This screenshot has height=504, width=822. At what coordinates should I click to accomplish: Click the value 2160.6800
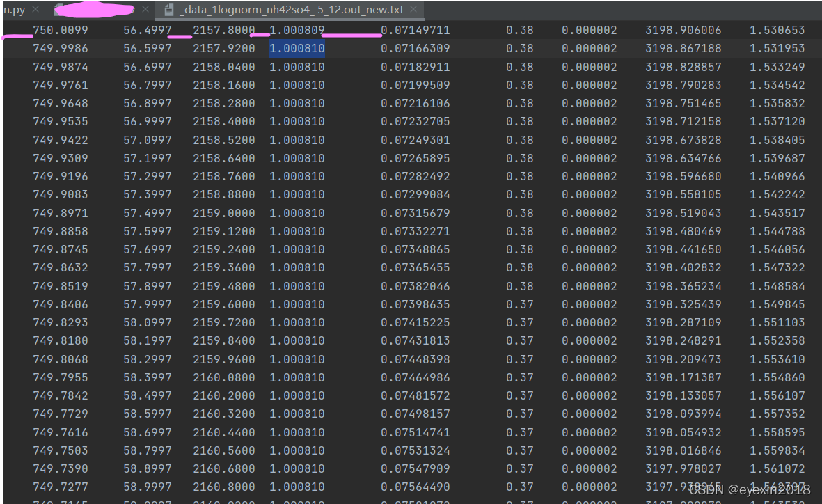click(x=224, y=469)
